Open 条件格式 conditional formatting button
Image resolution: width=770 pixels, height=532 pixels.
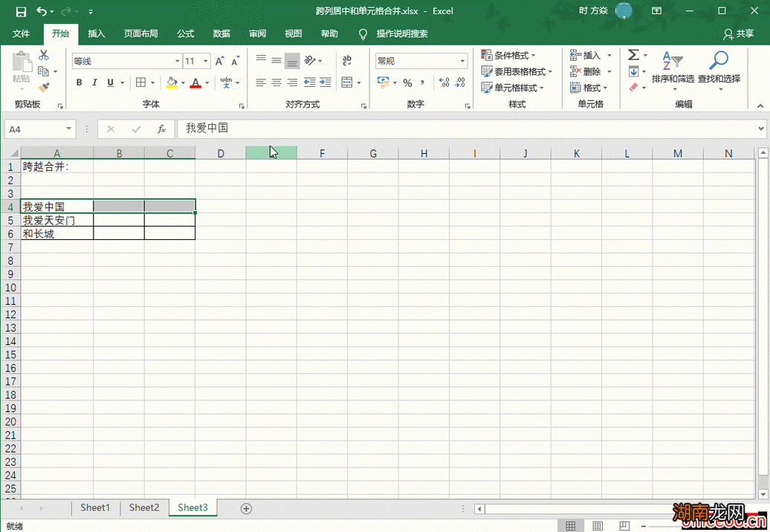[508, 56]
